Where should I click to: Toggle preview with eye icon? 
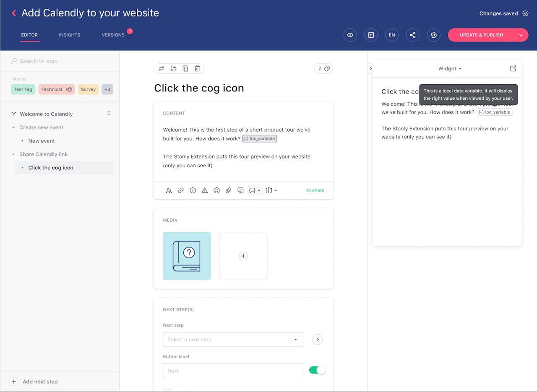(350, 35)
